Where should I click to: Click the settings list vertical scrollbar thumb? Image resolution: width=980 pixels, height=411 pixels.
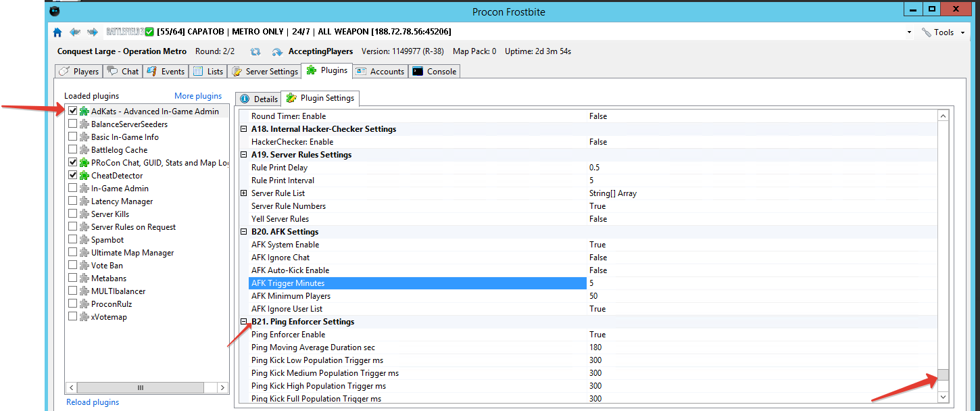click(x=944, y=374)
